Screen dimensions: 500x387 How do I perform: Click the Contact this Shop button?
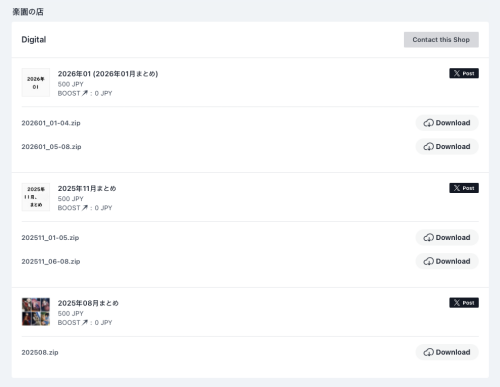tap(441, 40)
